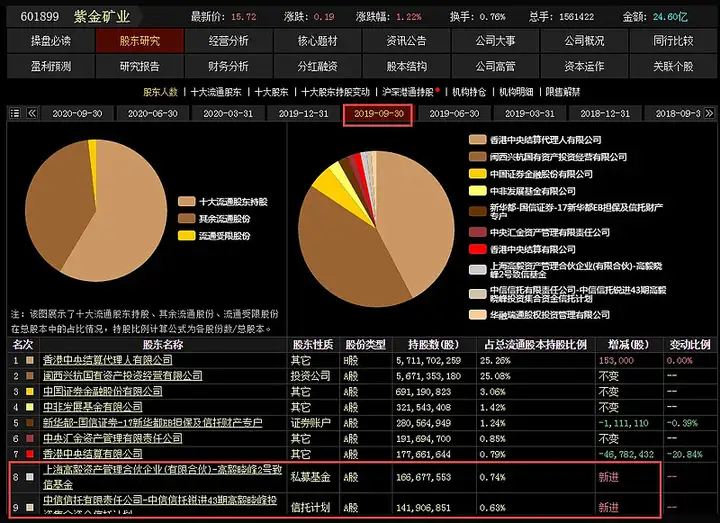The width and height of the screenshot is (720, 523).
Task: Go to 资讯公告 tab
Action: tap(406, 41)
